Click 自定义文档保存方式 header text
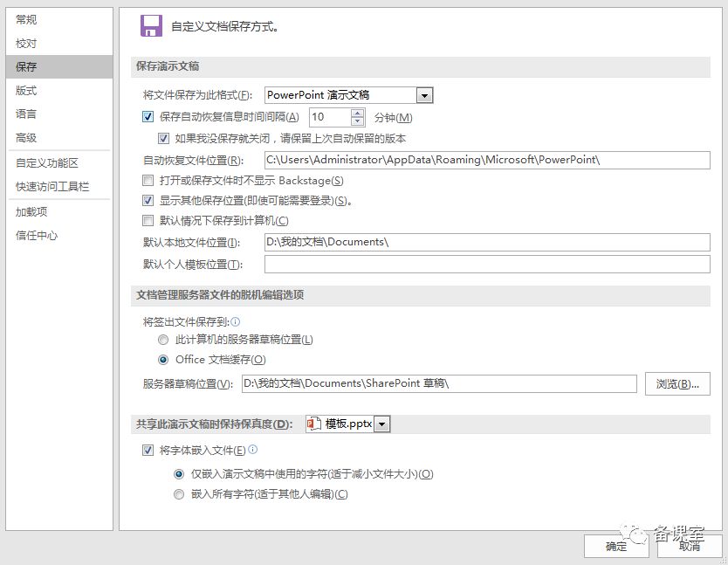Viewport: 728px width, 565px height. tap(225, 26)
